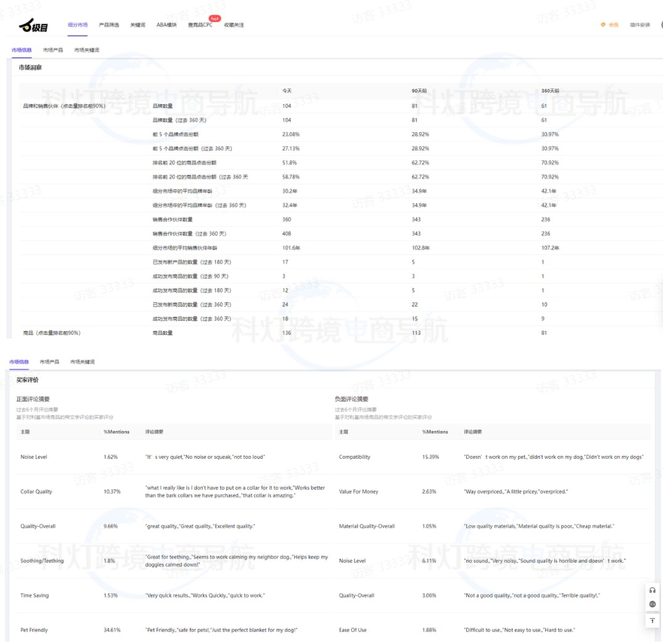Click the 插件安装 link

click(x=640, y=25)
